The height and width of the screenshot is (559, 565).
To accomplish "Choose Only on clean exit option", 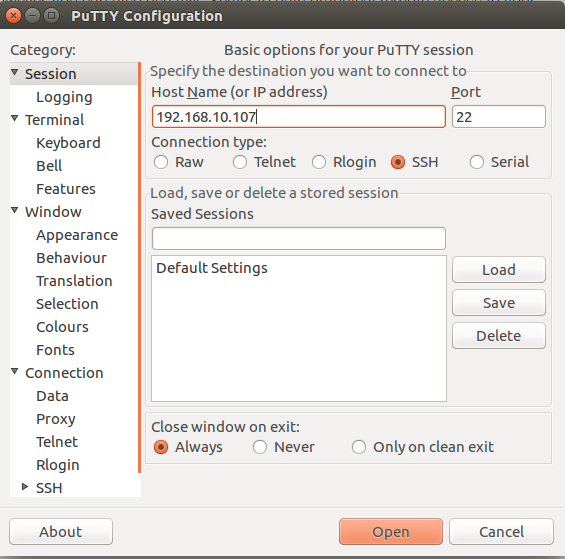I will (x=359, y=447).
